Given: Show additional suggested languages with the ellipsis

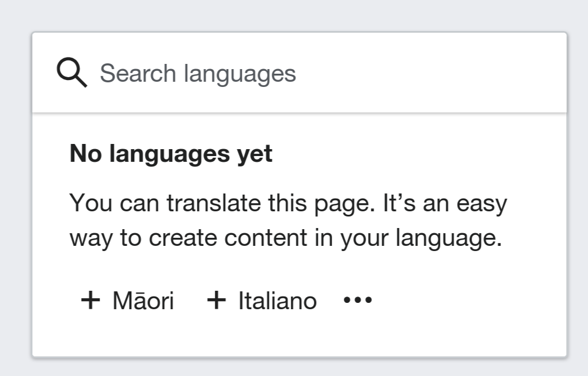Looking at the screenshot, I should coord(358,299).
